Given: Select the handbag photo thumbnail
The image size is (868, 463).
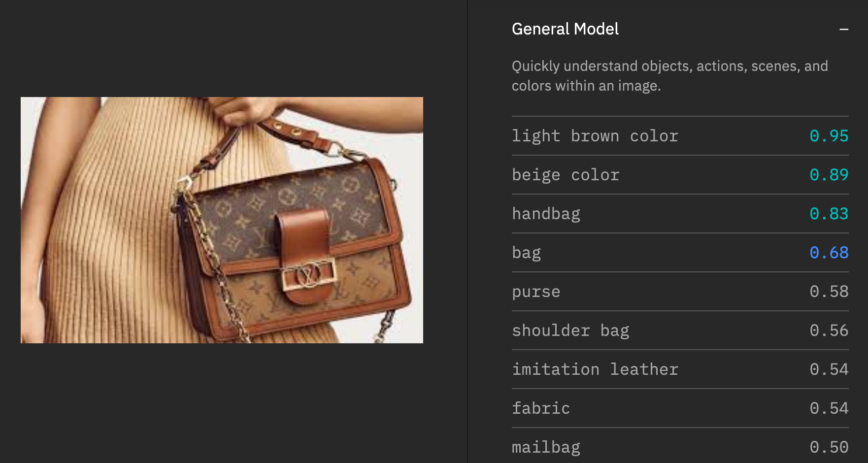Looking at the screenshot, I should click(222, 220).
